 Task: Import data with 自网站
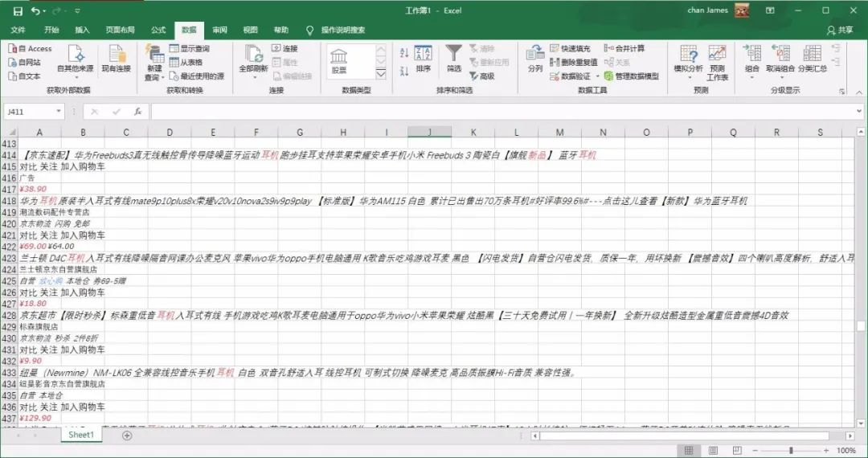24,63
